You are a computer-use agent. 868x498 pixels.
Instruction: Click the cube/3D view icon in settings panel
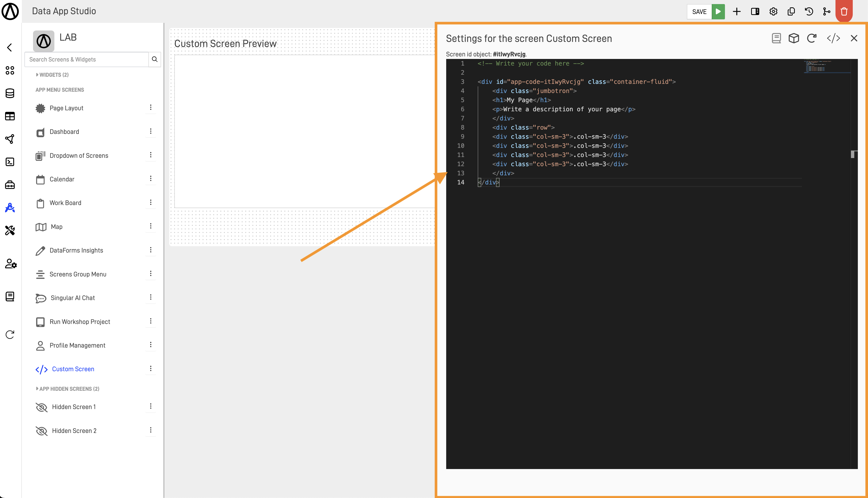click(x=794, y=38)
